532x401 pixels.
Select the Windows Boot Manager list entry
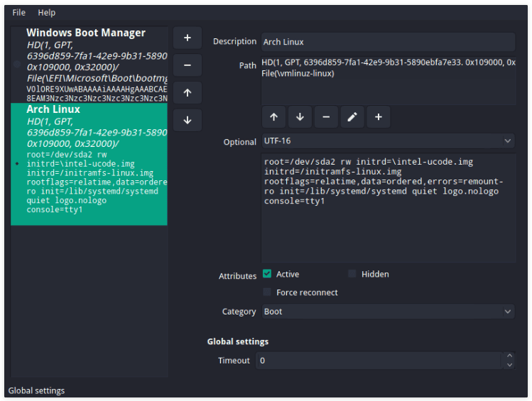pos(89,65)
